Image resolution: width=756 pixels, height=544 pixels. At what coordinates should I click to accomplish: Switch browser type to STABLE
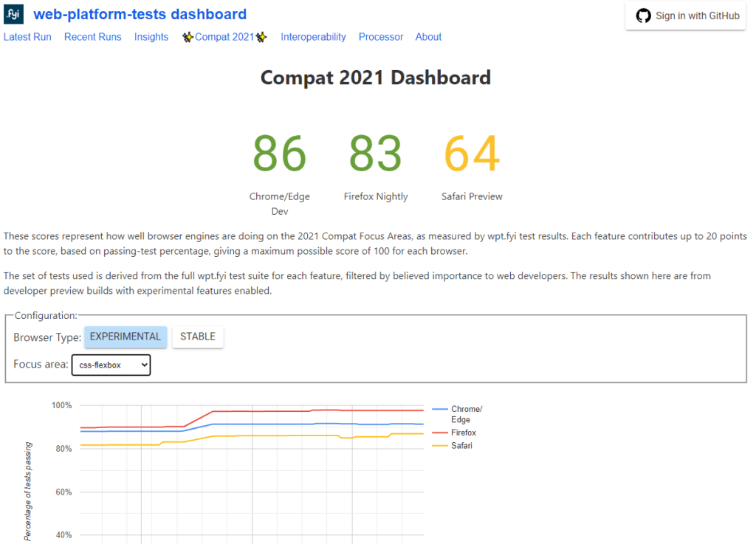click(x=198, y=337)
